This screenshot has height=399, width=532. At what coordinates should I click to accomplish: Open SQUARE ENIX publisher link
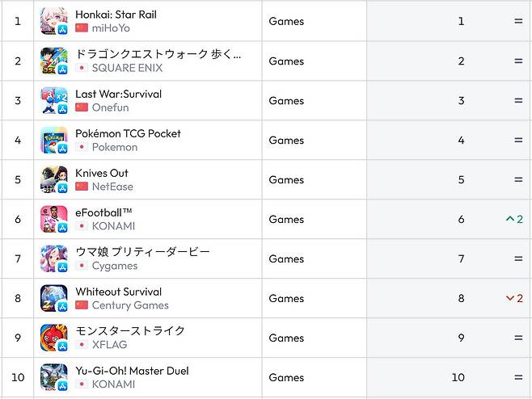[x=129, y=68]
